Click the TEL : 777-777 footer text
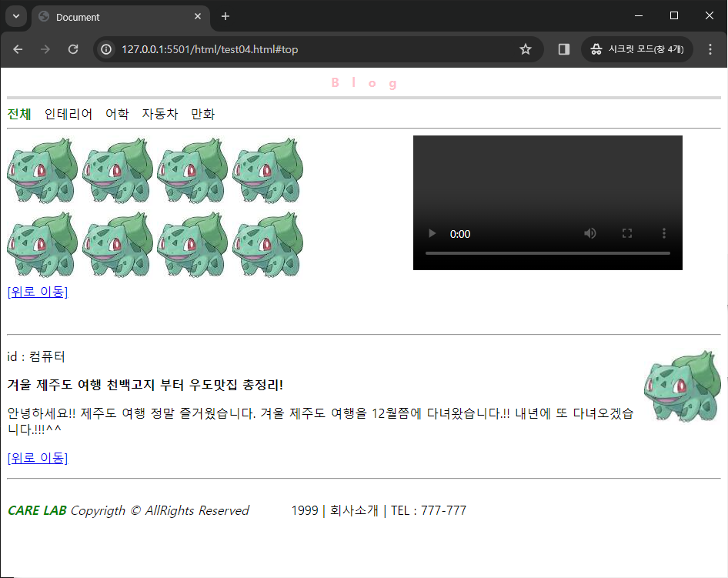 [428, 511]
